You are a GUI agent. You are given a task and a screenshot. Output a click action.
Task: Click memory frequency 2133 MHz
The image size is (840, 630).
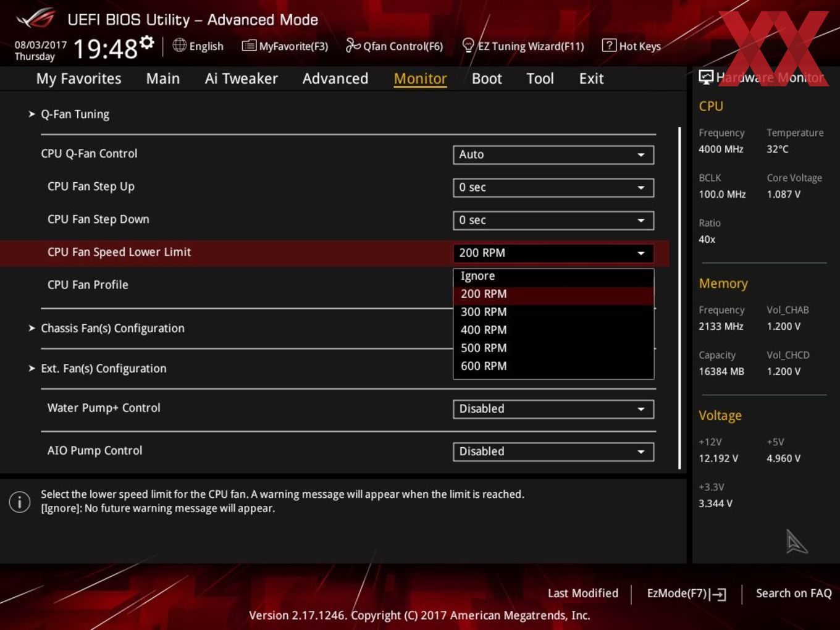pyautogui.click(x=721, y=326)
